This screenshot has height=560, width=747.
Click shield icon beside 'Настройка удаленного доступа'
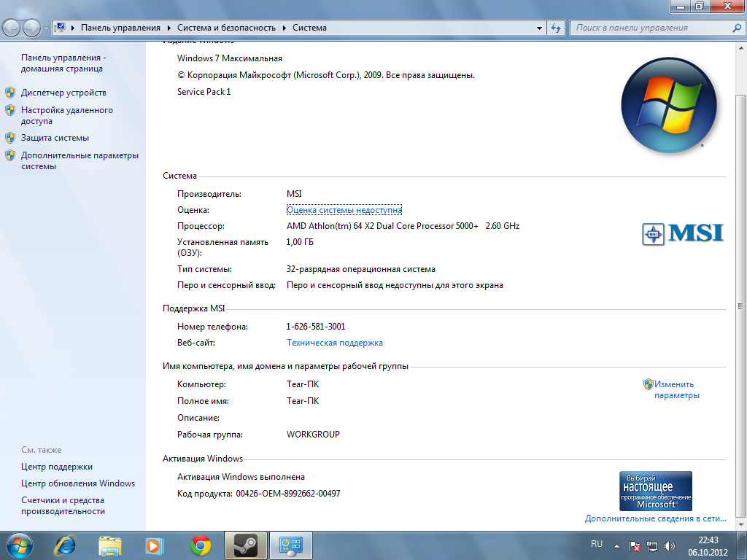pyautogui.click(x=10, y=110)
